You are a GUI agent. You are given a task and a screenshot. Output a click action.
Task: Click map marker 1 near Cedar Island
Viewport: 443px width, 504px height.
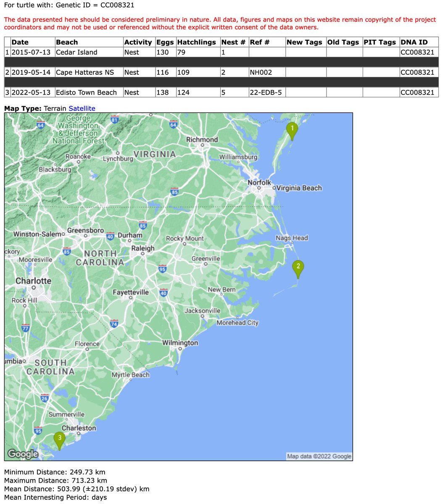click(292, 131)
